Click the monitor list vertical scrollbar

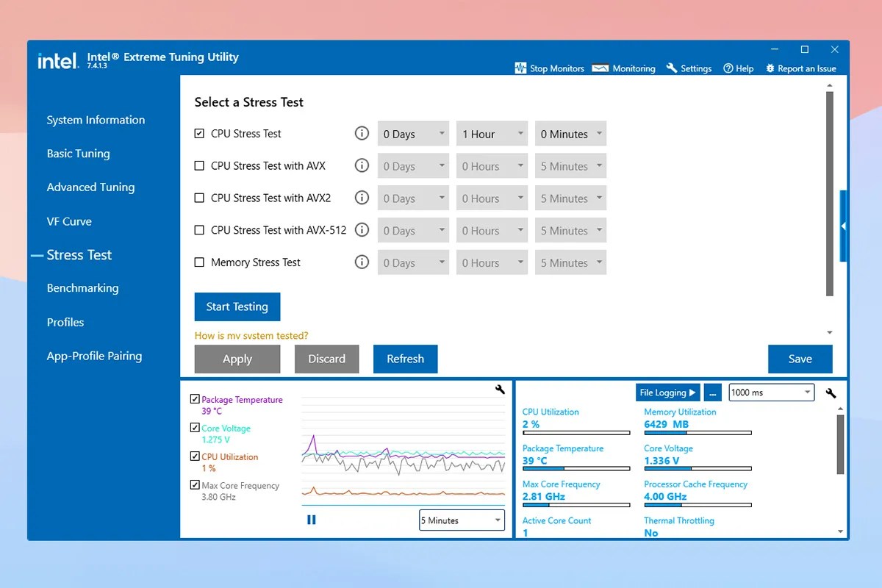841,445
